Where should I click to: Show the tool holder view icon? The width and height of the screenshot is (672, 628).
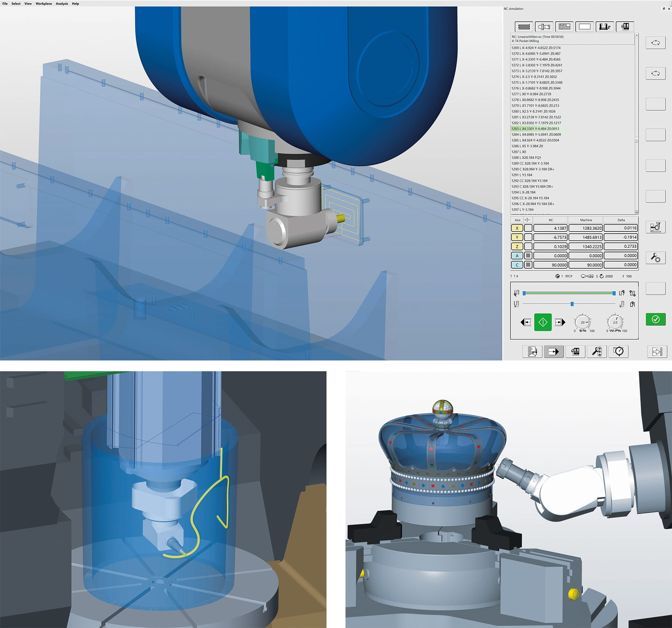click(x=544, y=27)
